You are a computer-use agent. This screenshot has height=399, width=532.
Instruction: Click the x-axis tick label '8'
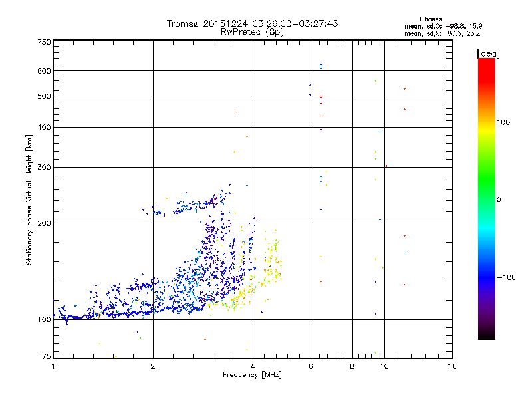(352, 366)
